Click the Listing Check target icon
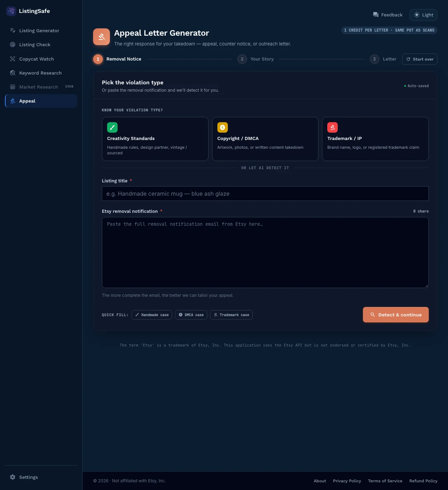The height and width of the screenshot is (490, 448). (13, 44)
